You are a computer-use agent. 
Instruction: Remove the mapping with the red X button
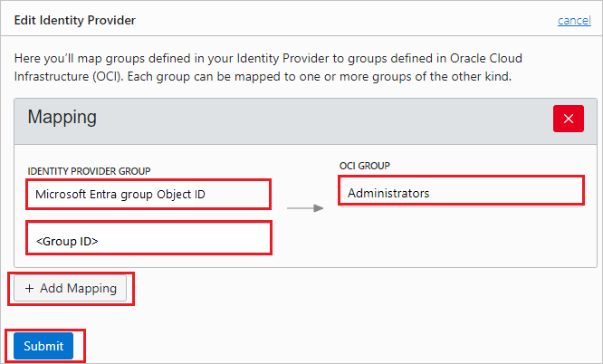click(x=568, y=119)
